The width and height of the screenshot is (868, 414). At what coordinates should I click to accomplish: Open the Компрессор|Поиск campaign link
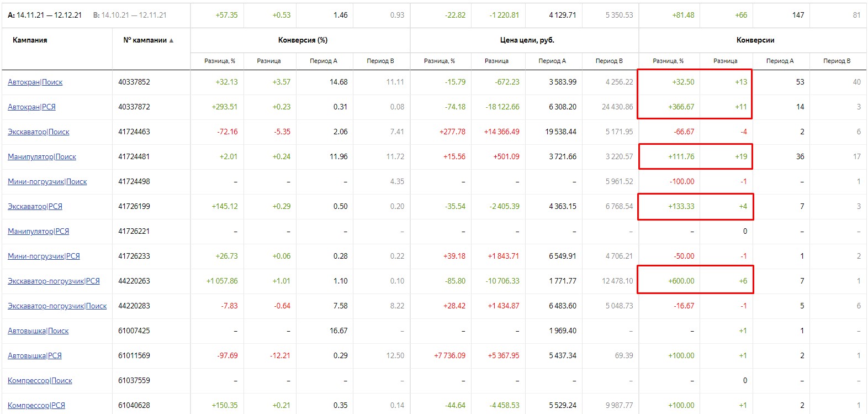coord(40,380)
